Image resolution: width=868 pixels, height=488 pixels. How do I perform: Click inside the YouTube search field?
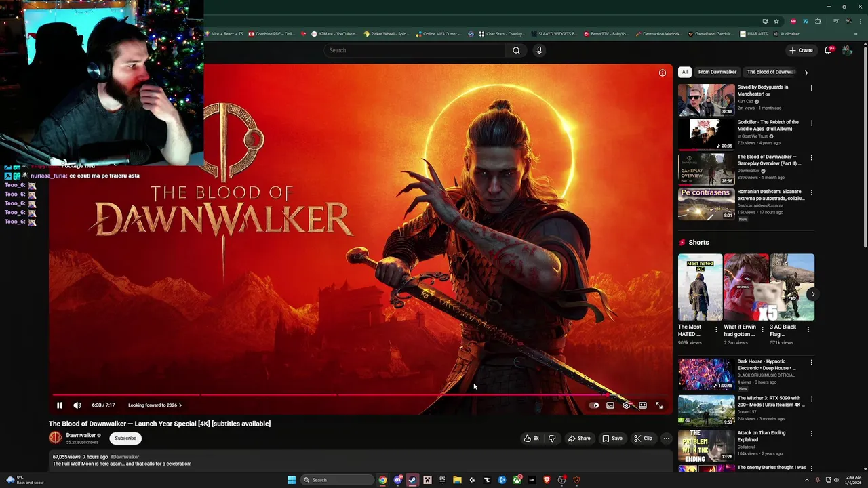414,50
